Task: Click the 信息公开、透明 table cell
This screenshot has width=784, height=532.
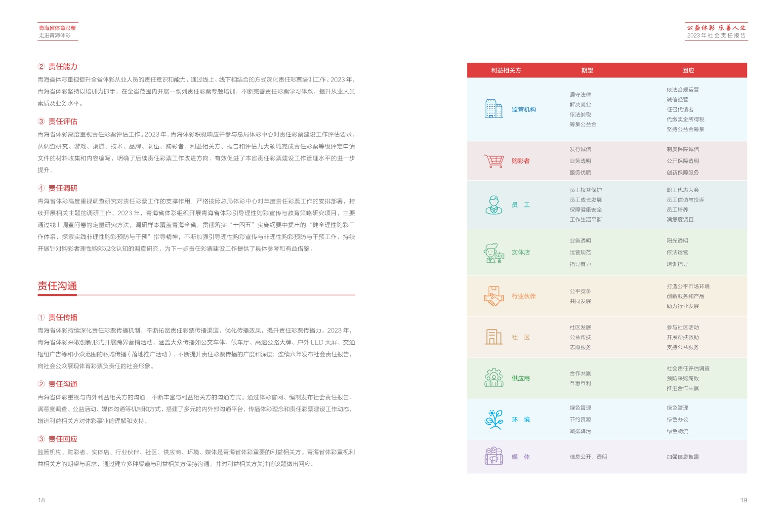Action: tap(588, 457)
